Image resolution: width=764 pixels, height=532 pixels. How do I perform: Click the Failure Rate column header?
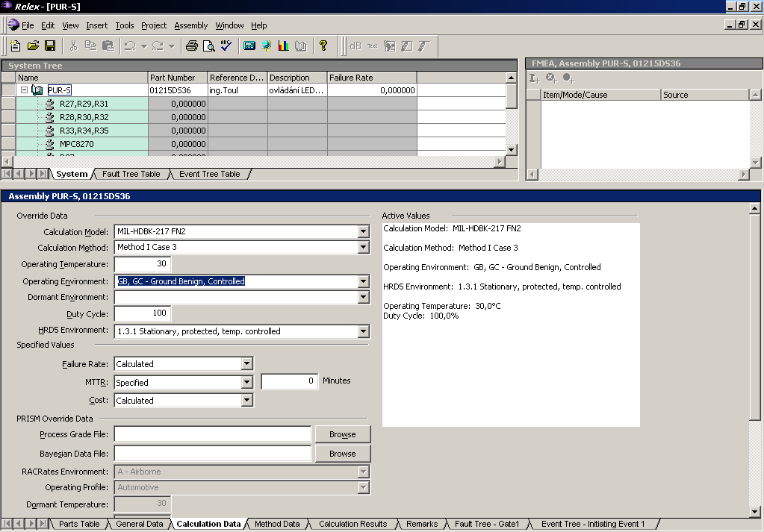(372, 78)
